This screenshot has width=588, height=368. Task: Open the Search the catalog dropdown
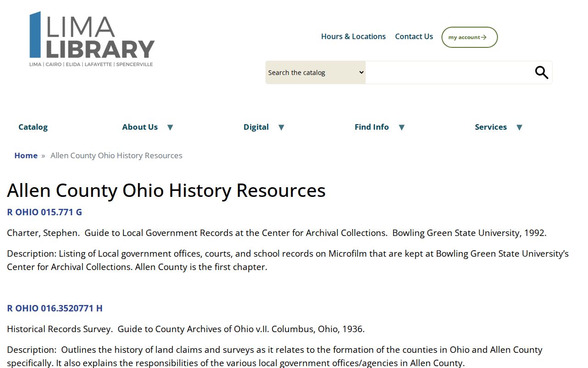(x=316, y=73)
